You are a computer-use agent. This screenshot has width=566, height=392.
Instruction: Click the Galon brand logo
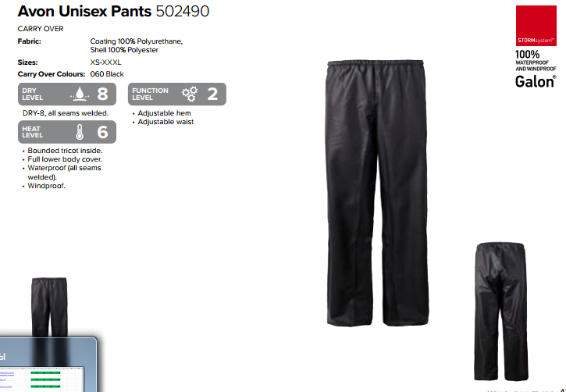tap(536, 81)
